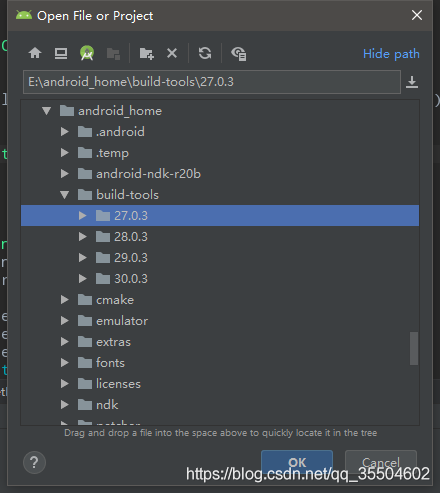Select the emulator folder name
Viewport: 440px width, 493px height.
point(122,321)
